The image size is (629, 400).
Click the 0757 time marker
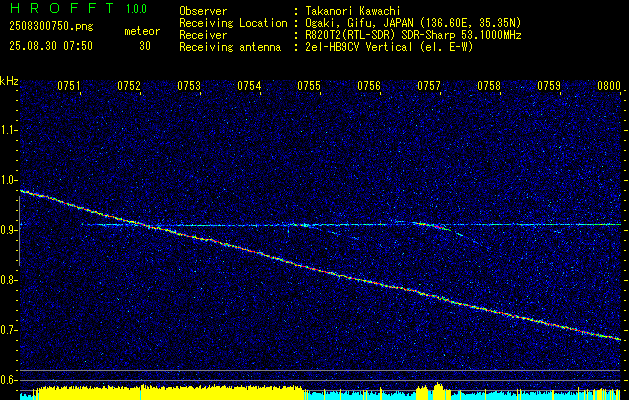[x=429, y=86]
